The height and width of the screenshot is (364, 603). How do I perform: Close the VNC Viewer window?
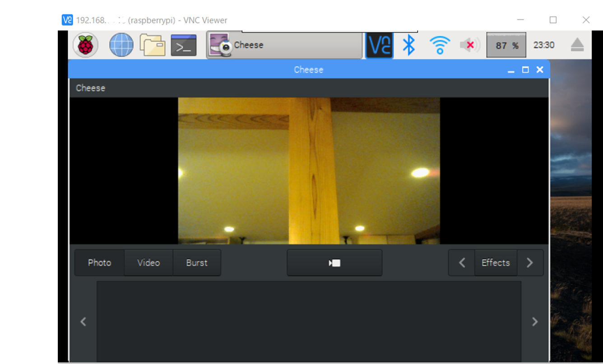pyautogui.click(x=586, y=20)
